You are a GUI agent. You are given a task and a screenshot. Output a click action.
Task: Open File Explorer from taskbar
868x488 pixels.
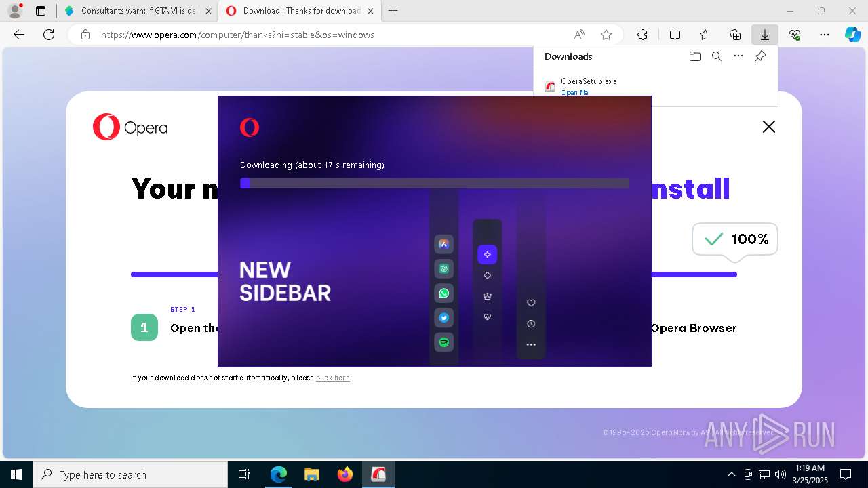point(311,474)
